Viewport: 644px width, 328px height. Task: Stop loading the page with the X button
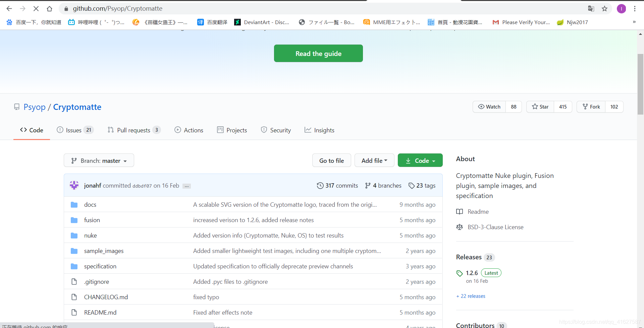pos(36,9)
